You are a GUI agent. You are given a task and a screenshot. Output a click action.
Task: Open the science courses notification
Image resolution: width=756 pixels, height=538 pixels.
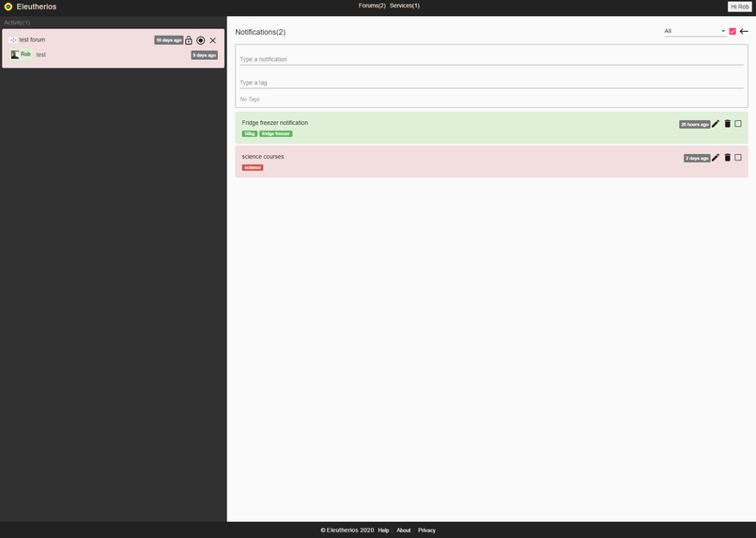tap(263, 157)
